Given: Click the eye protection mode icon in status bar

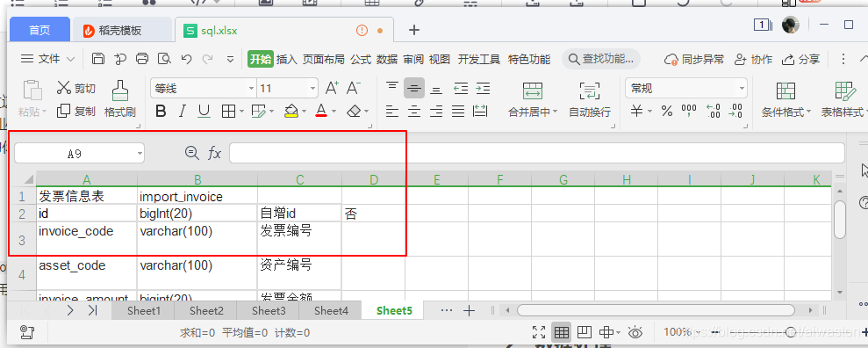Looking at the screenshot, I should [635, 332].
